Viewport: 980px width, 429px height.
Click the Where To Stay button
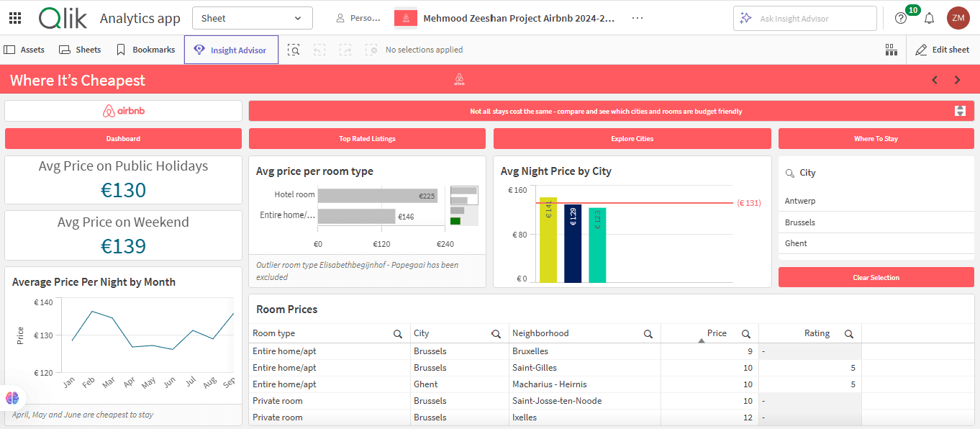pos(876,138)
